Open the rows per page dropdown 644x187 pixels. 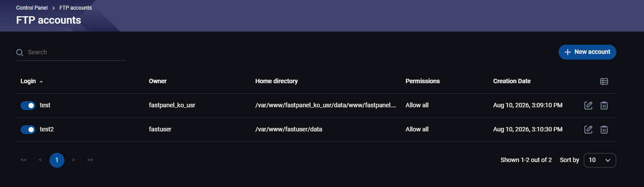tap(600, 160)
